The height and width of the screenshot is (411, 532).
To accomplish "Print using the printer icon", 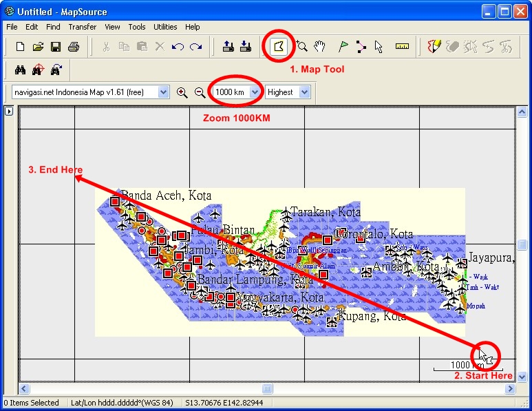I will [x=74, y=47].
